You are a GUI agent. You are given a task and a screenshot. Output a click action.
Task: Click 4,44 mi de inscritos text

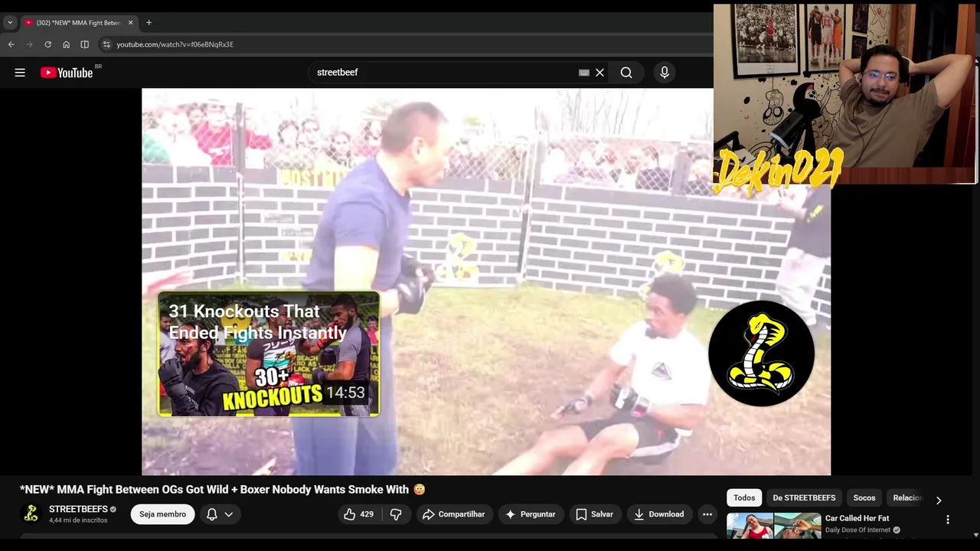pos(78,520)
